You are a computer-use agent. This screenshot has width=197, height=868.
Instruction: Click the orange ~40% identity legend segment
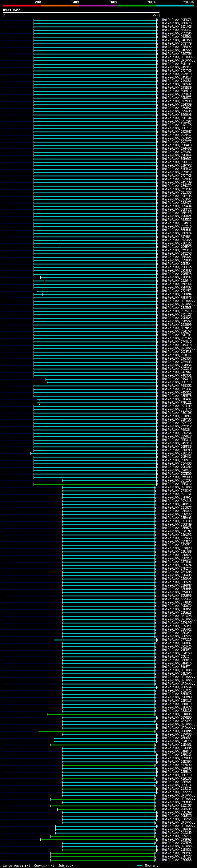tap(60, 6)
